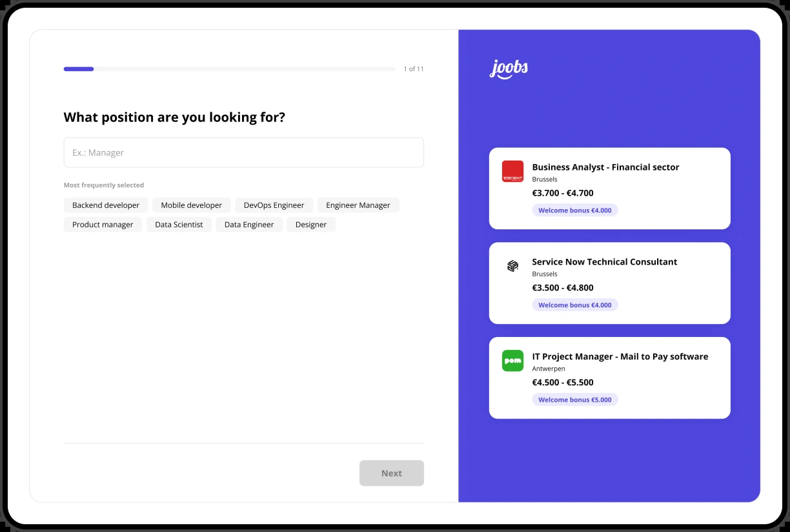Image resolution: width=790 pixels, height=532 pixels.
Task: Pick the Data Scientist option
Action: coord(179,225)
